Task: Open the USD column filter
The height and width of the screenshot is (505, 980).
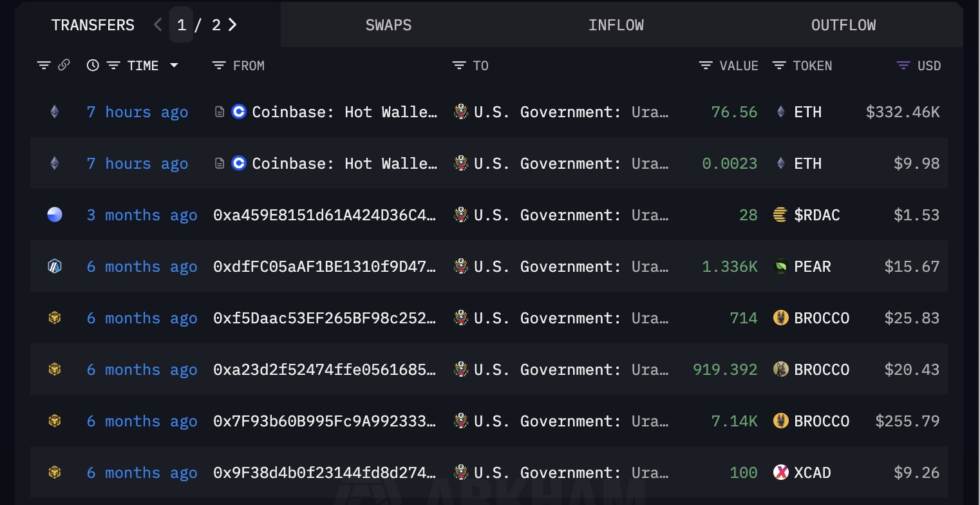Action: coord(903,65)
